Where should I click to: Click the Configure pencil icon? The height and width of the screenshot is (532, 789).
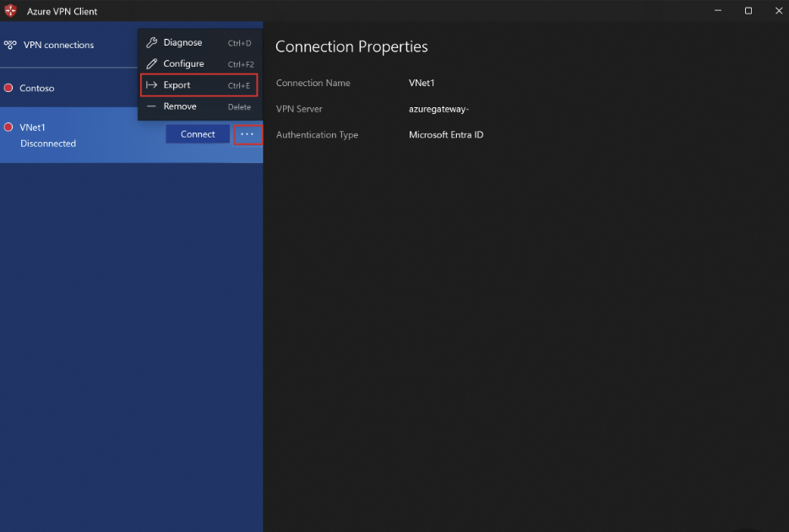(x=151, y=64)
